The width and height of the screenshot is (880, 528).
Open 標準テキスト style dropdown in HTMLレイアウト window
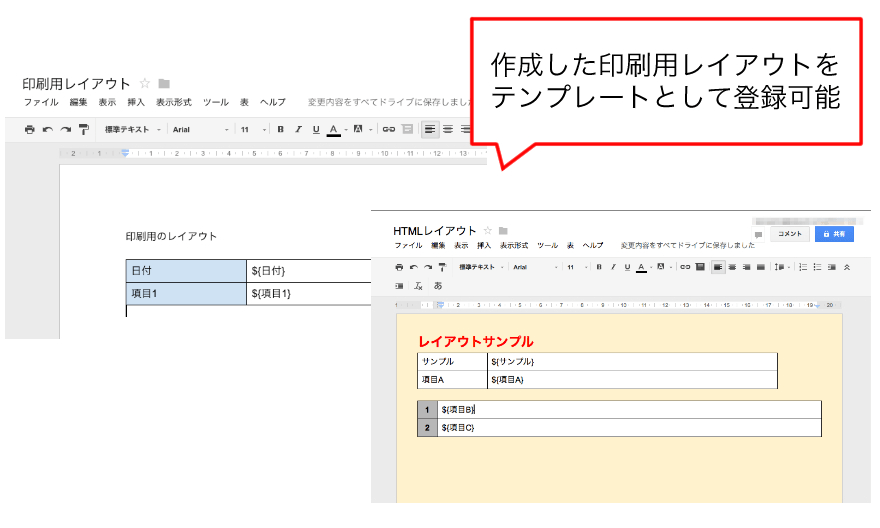pos(481,267)
